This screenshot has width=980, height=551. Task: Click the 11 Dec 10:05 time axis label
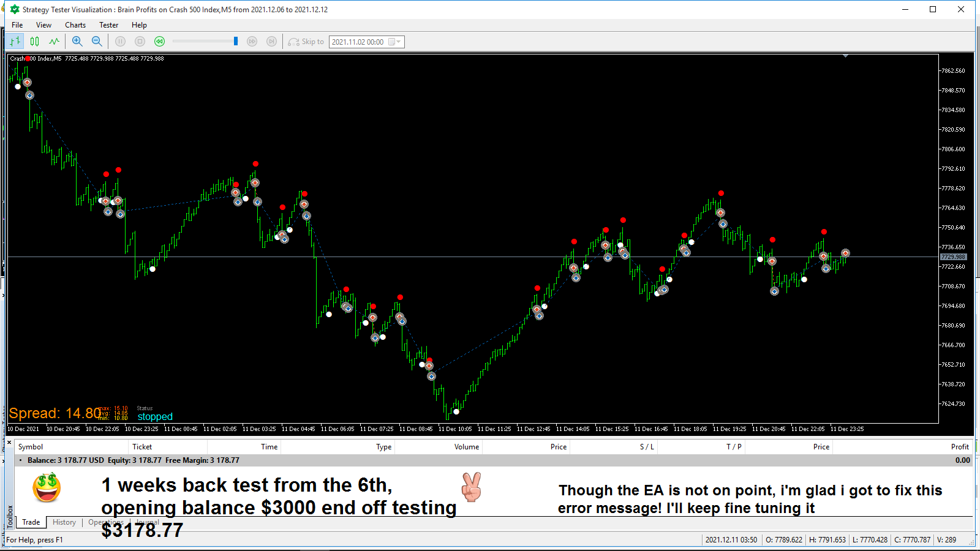tap(455, 429)
